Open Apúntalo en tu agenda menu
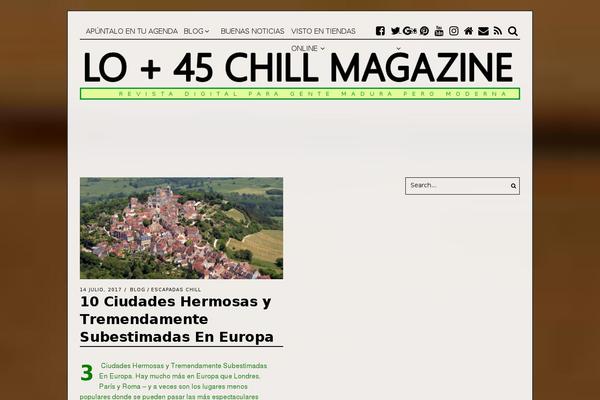Screen dimensions: 600x400 tap(132, 31)
